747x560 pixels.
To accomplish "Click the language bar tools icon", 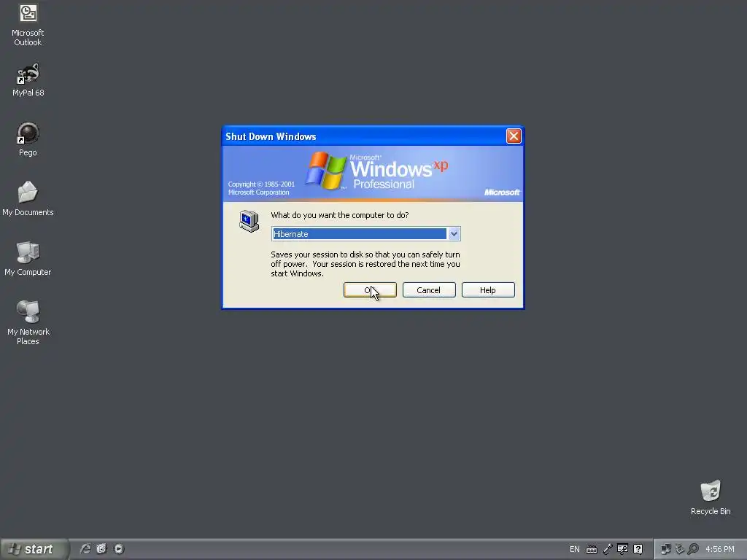I will pyautogui.click(x=622, y=549).
